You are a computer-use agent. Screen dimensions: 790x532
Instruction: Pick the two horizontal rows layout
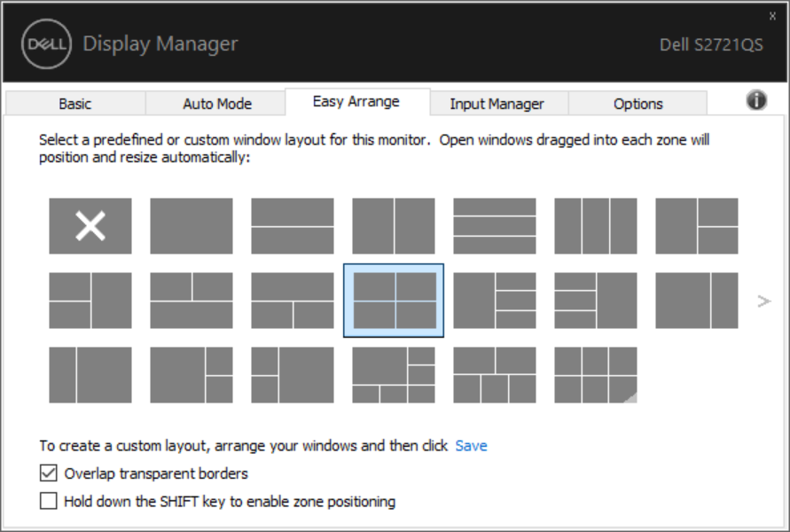[x=293, y=226]
